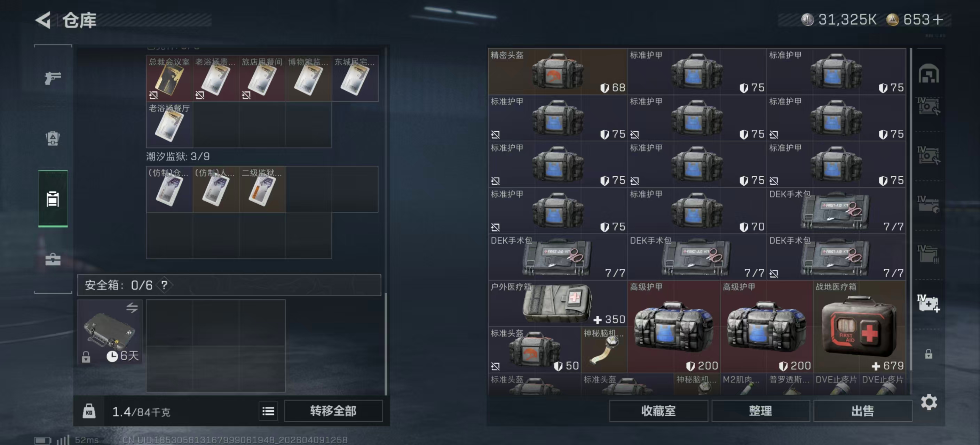Open the backpack equipment category icon
The width and height of the screenshot is (980, 445).
pyautogui.click(x=53, y=138)
